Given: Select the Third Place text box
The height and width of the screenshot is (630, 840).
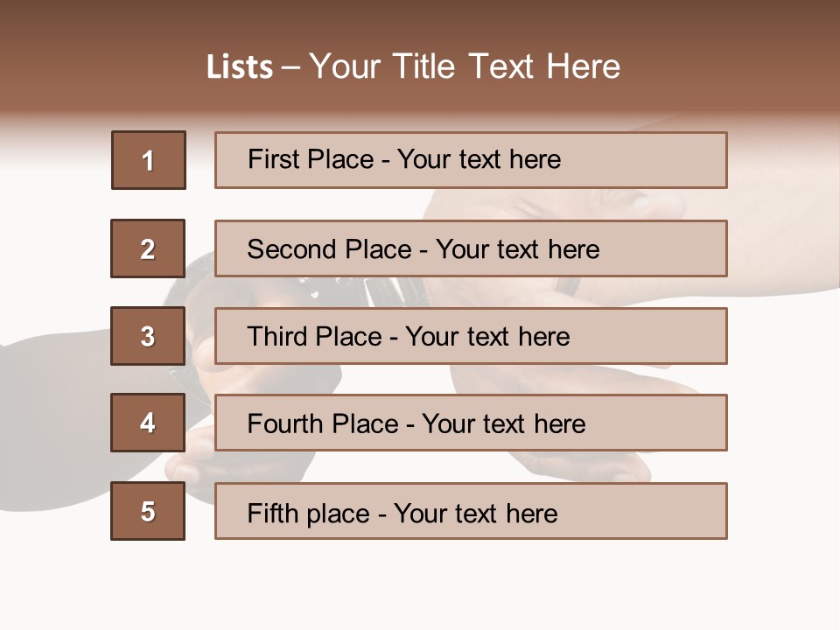Looking at the screenshot, I should 471,336.
